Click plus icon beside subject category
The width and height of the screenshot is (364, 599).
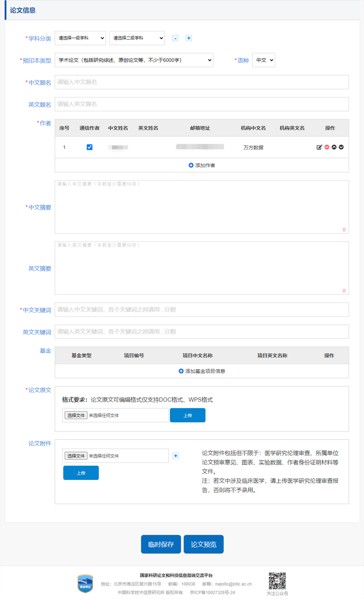click(x=188, y=38)
